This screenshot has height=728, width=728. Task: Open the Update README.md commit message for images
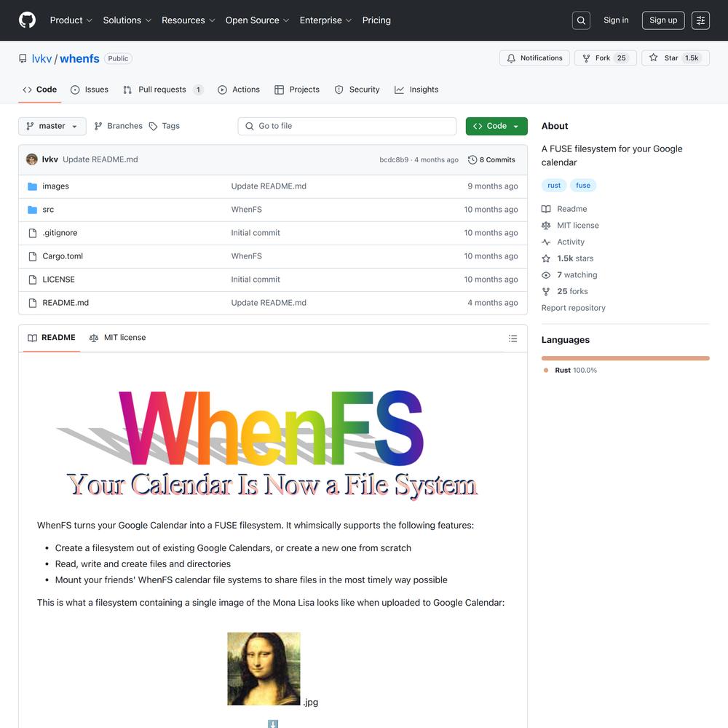269,186
